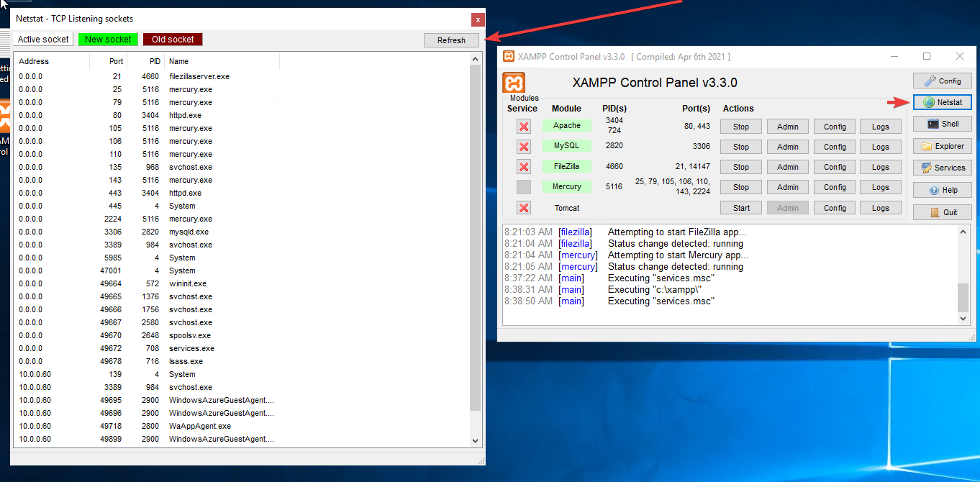Select httpd.exe row on port 443
This screenshot has width=980, height=482.
pos(148,193)
